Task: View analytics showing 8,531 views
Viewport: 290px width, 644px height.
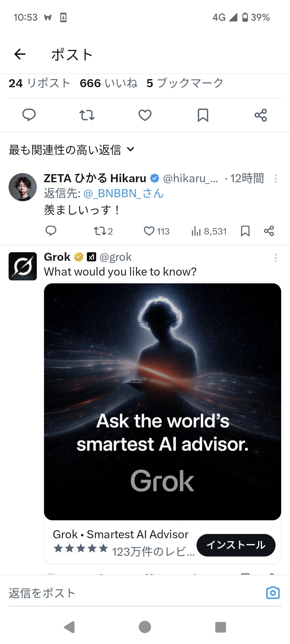Action: pyautogui.click(x=209, y=231)
